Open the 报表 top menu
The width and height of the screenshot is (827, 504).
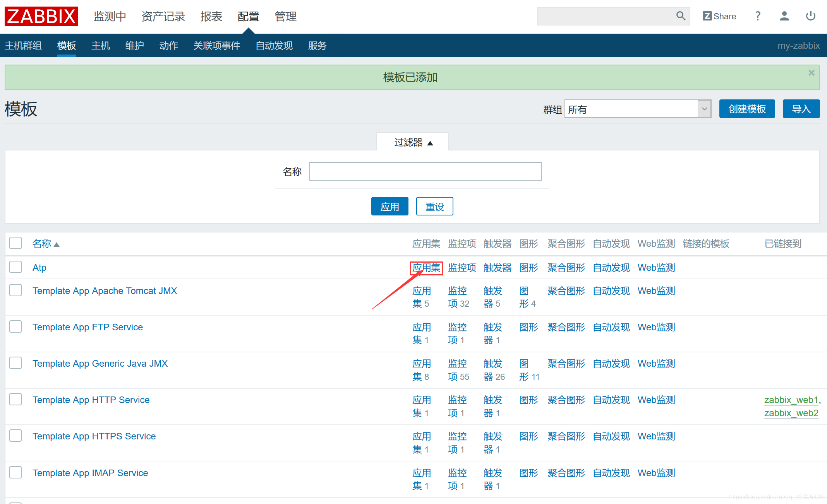pyautogui.click(x=211, y=16)
